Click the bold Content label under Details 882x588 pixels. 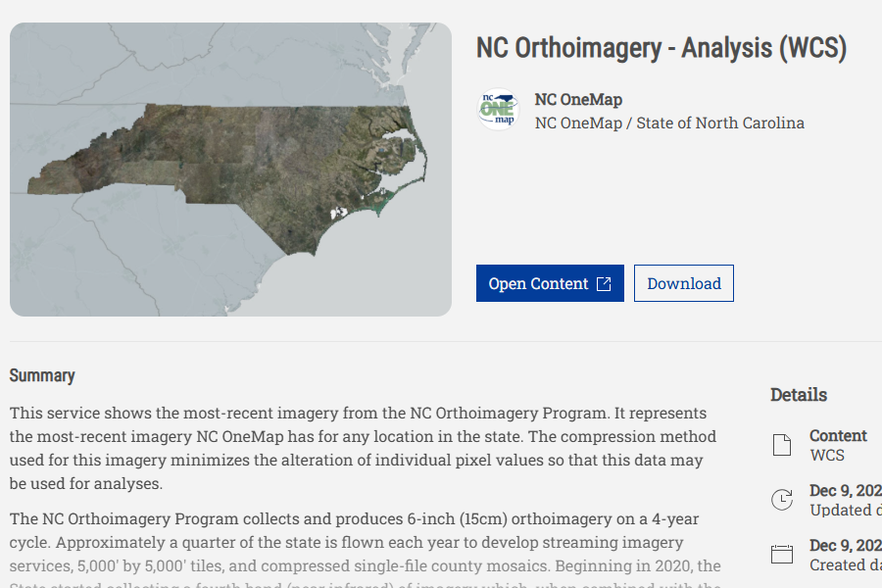pyautogui.click(x=838, y=435)
